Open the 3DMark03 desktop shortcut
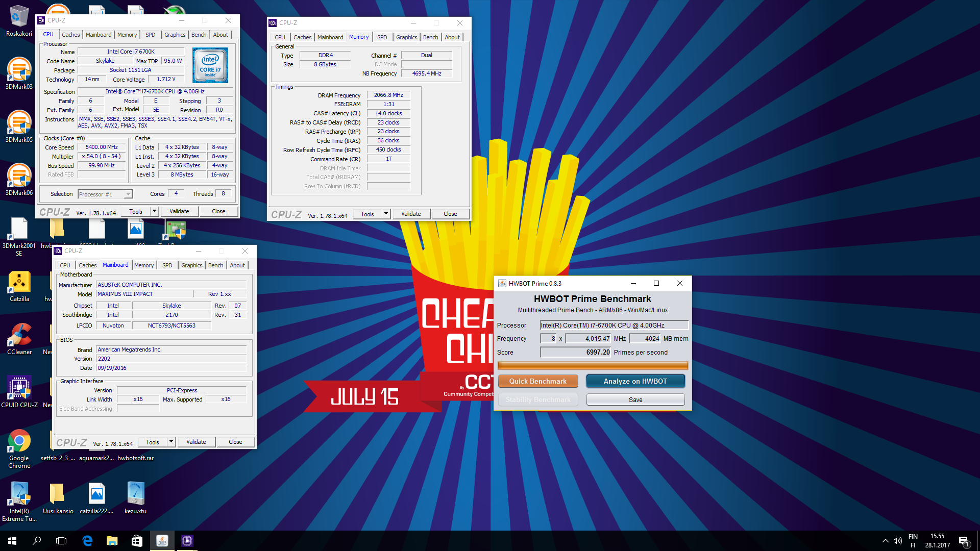 click(x=19, y=73)
